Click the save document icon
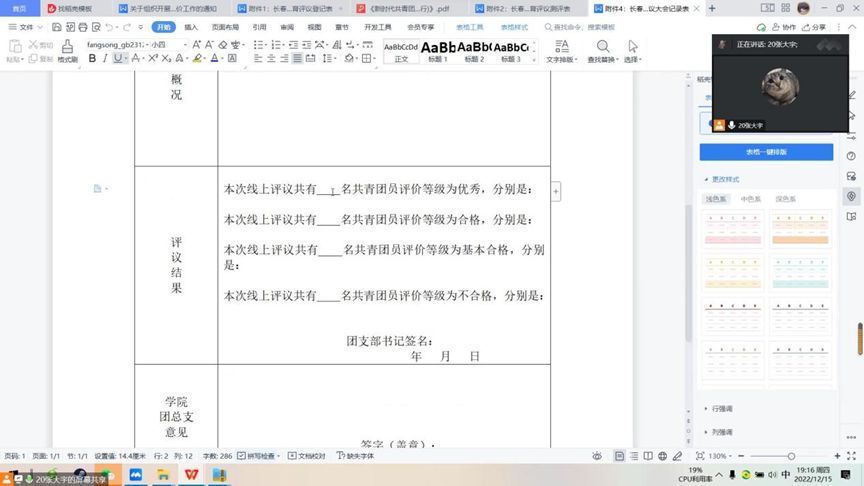The image size is (864, 486). click(57, 27)
